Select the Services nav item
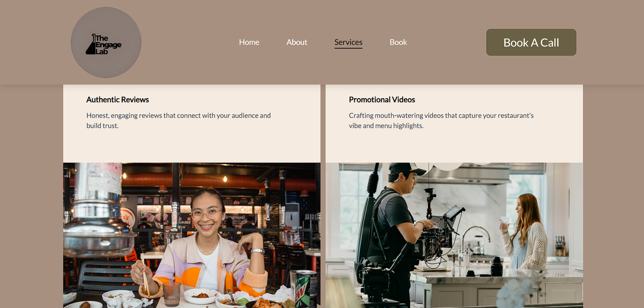 [x=348, y=42]
